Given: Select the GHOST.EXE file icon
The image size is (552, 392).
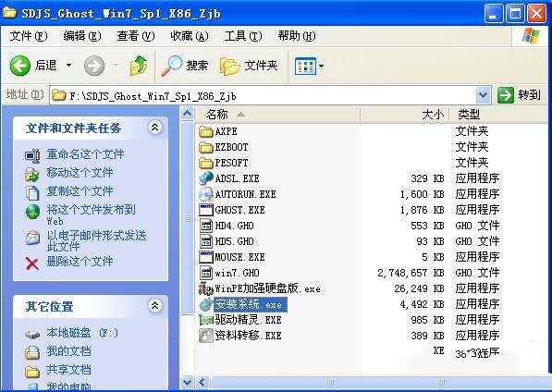Looking at the screenshot, I should [x=206, y=210].
